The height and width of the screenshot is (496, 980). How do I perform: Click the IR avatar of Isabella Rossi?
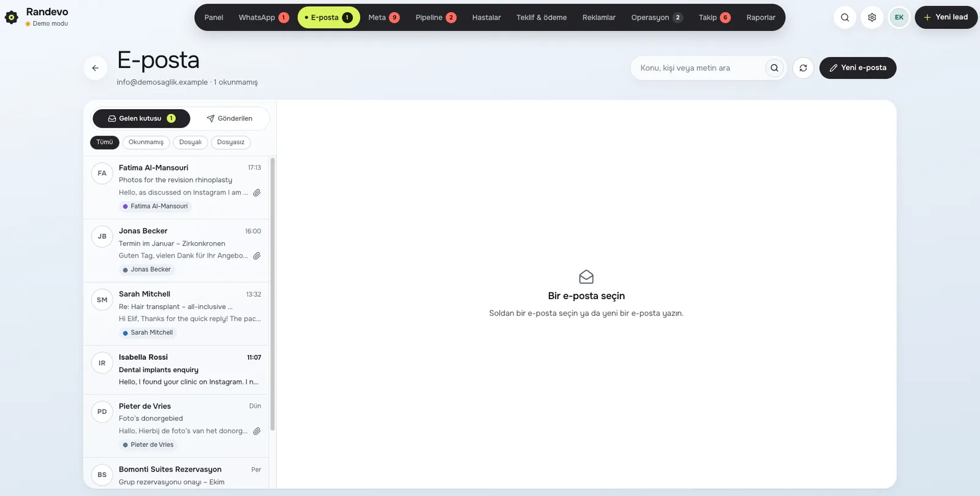point(102,363)
